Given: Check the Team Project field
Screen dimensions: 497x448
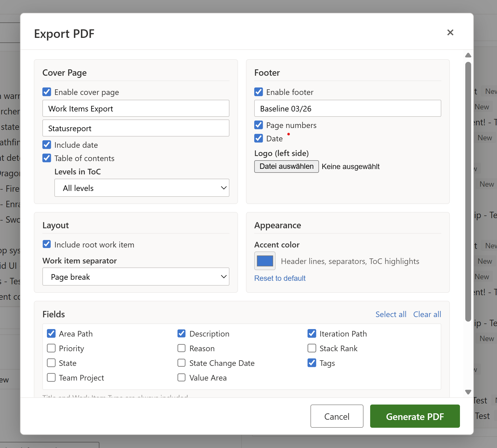Looking at the screenshot, I should (x=51, y=377).
